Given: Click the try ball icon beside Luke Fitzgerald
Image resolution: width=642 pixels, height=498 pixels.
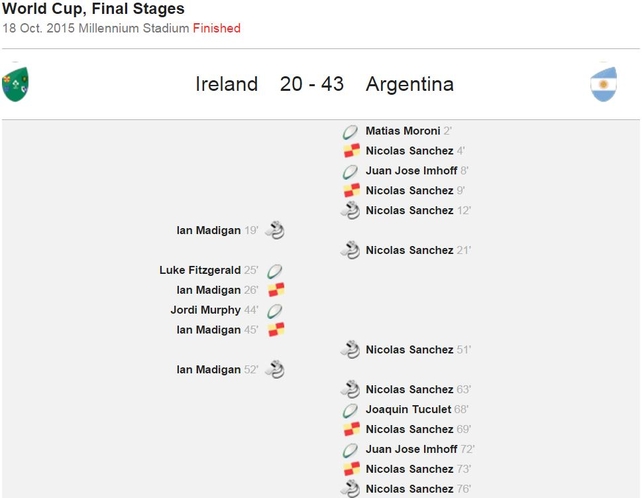Looking at the screenshot, I should point(275,271).
